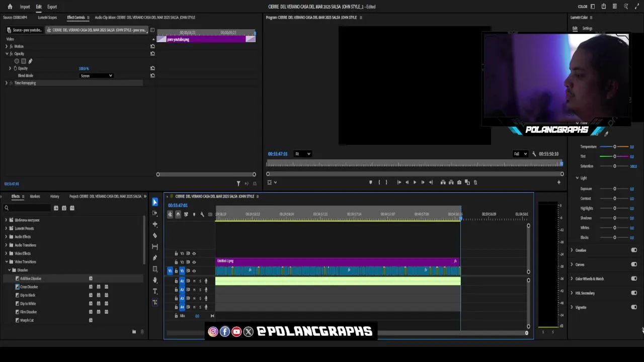Filter effects by Accelerated Effects icon
This screenshot has height=362, width=644.
point(56,208)
